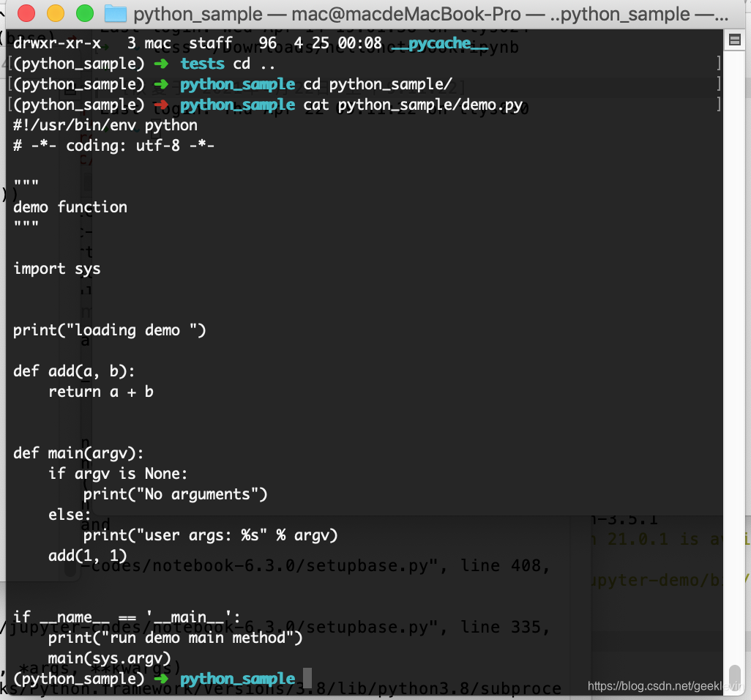This screenshot has width=751, height=700.
Task: Click the 'def add(a, b):' line
Action: point(74,371)
